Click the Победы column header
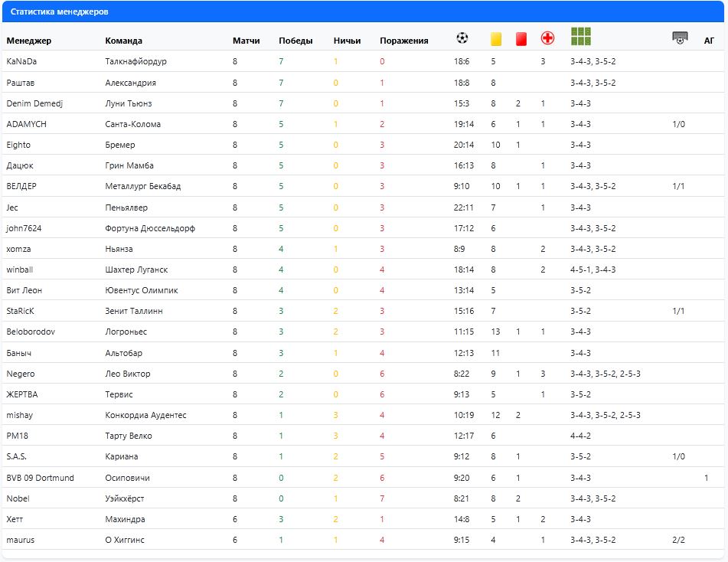728x562 pixels. tap(295, 41)
